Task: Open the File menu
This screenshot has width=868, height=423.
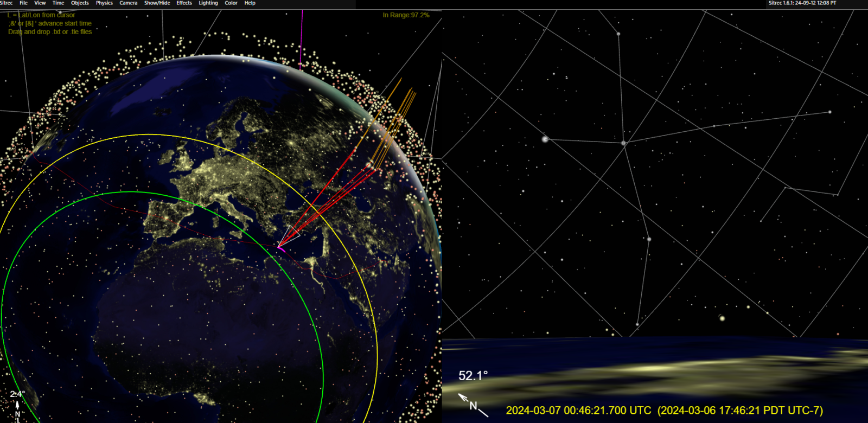Action: (x=23, y=3)
